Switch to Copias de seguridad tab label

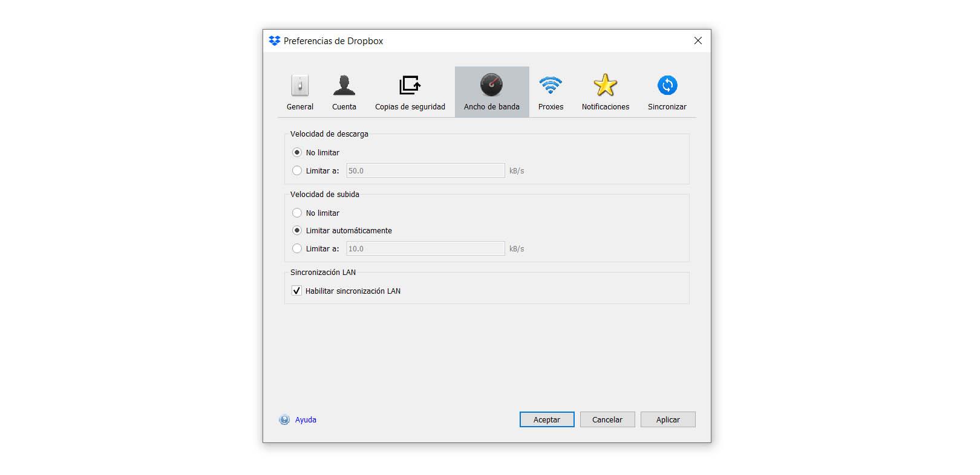point(410,107)
